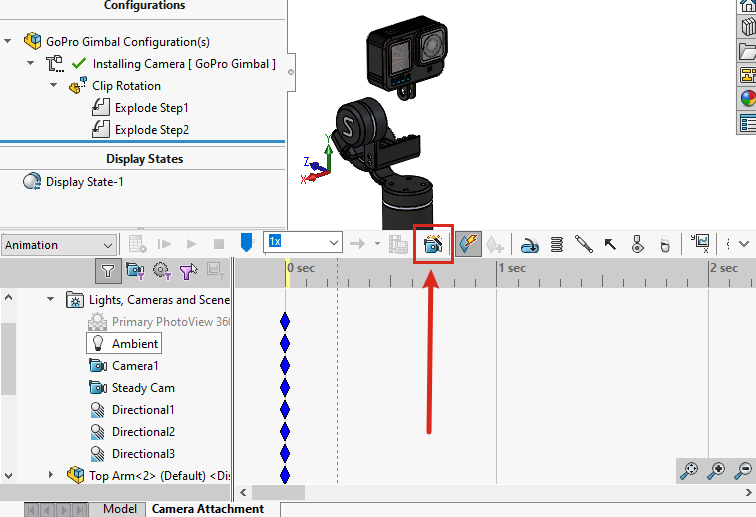Image resolution: width=756 pixels, height=517 pixels.
Task: Select the Camera Attachment tab
Action: click(208, 509)
